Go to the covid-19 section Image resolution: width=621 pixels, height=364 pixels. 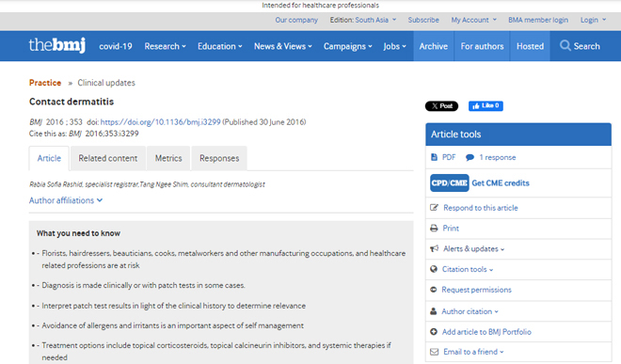pyautogui.click(x=116, y=46)
